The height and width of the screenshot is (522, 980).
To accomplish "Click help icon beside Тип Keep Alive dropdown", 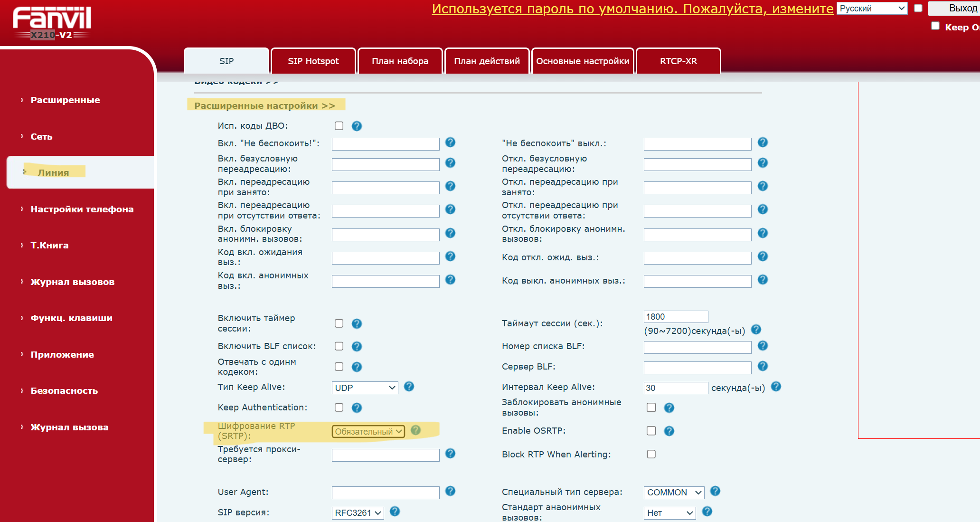I will [x=409, y=387].
